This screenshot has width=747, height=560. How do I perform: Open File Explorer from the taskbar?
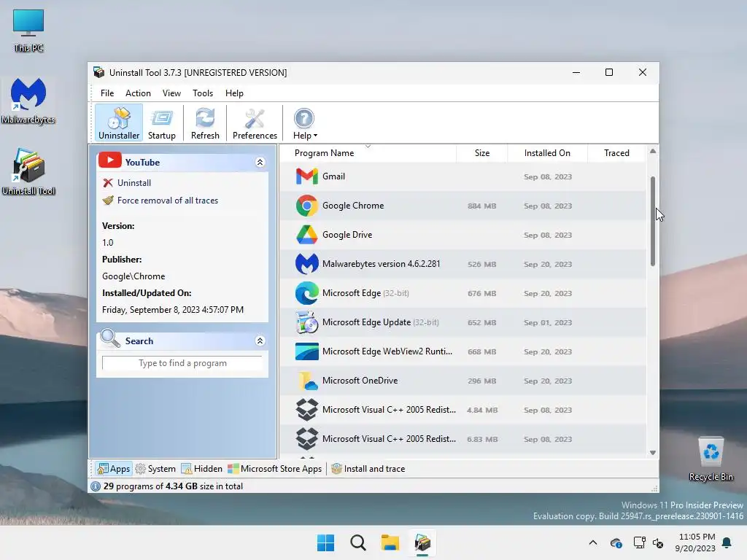(x=390, y=542)
